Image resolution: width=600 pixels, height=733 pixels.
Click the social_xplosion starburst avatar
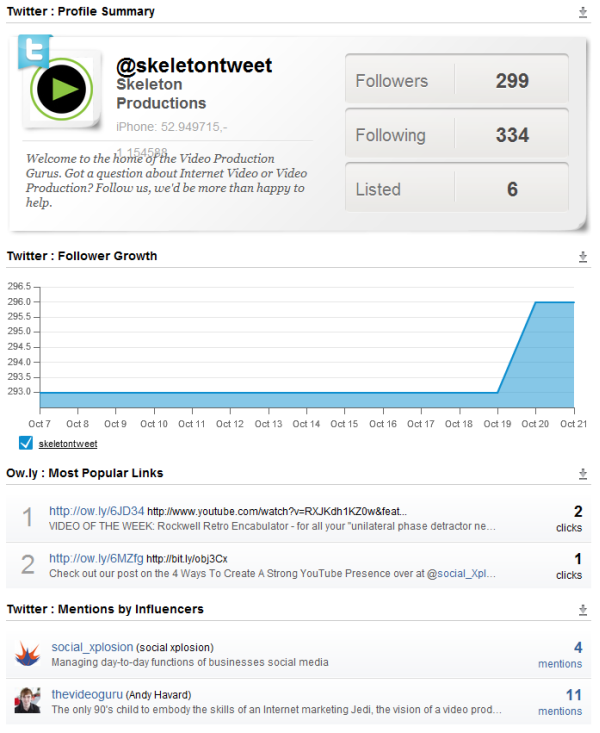click(x=27, y=654)
